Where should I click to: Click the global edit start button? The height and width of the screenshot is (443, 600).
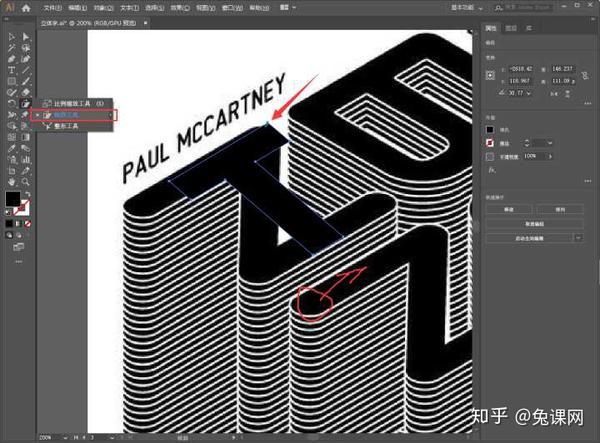(530, 238)
